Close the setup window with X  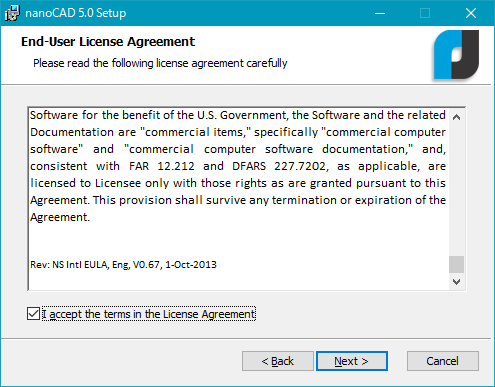click(471, 13)
